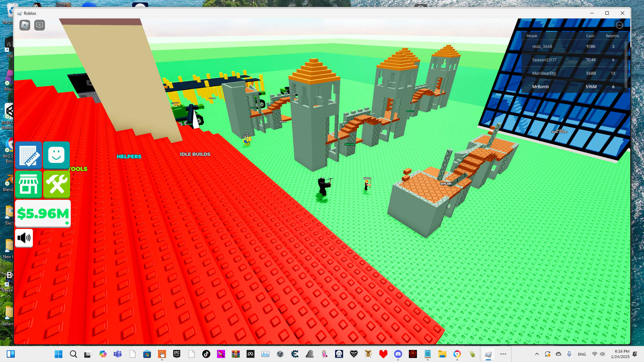Show hidden system tray icons chevron

(x=537, y=354)
